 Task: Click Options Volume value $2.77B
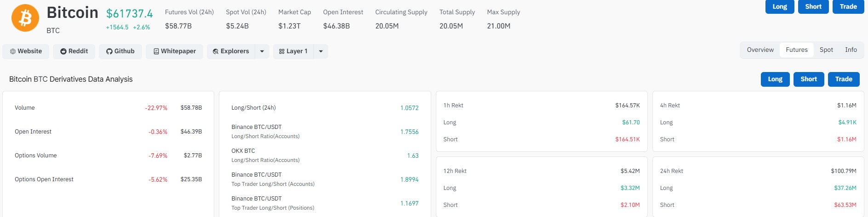tap(193, 156)
